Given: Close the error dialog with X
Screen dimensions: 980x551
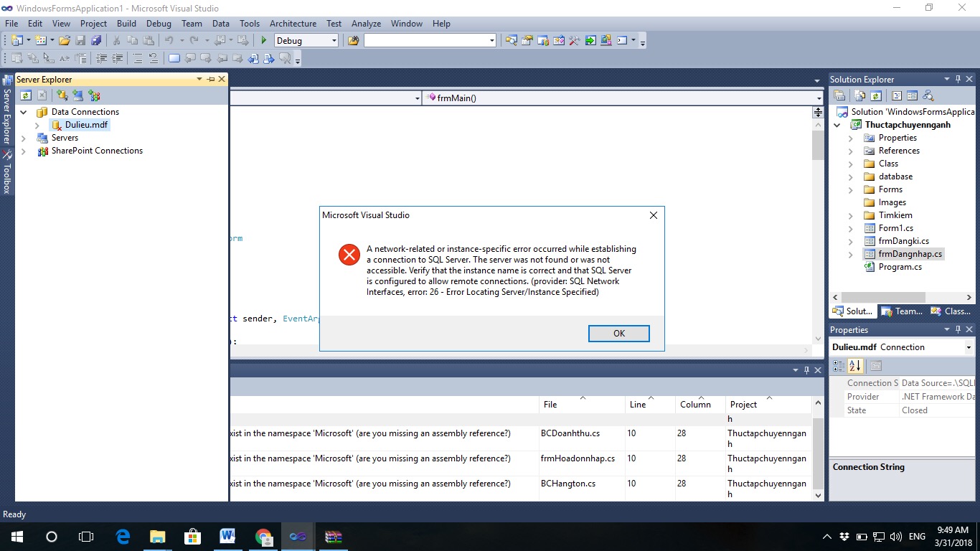Looking at the screenshot, I should tap(653, 215).
